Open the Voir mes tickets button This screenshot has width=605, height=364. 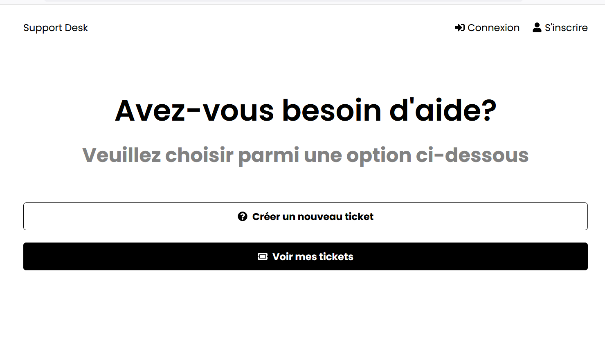[x=306, y=256]
